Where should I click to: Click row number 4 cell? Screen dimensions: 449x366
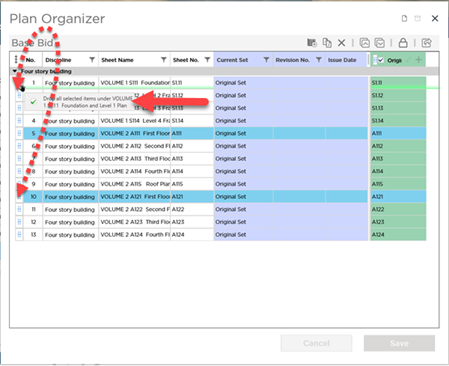(33, 121)
